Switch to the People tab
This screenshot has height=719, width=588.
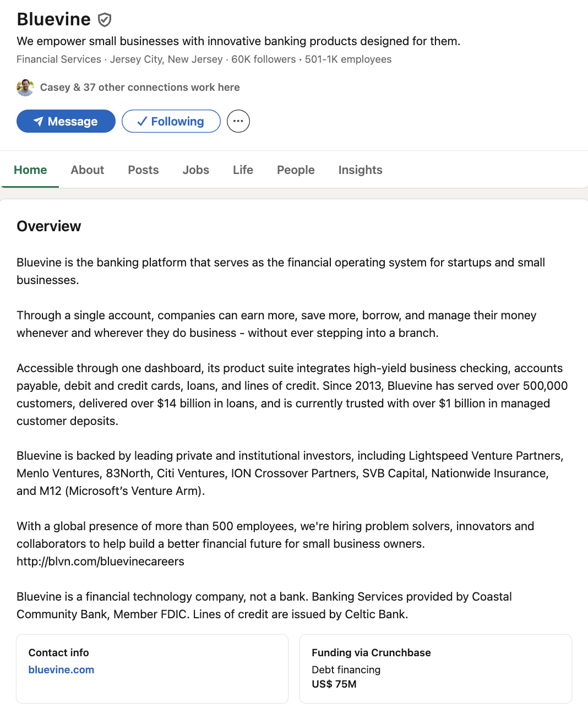pyautogui.click(x=296, y=170)
